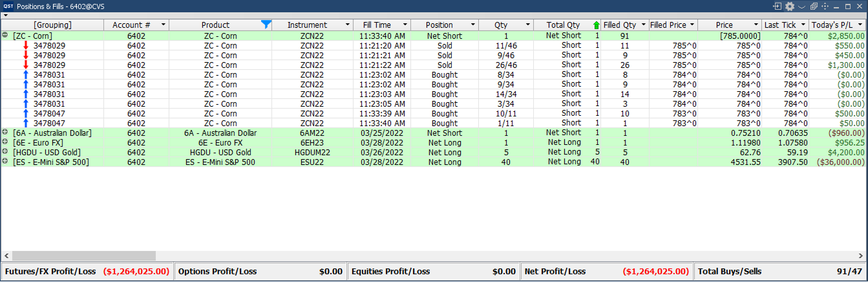This screenshot has width=868, height=282.
Task: Expand the 6E - Euro FX group
Action: click(5, 142)
